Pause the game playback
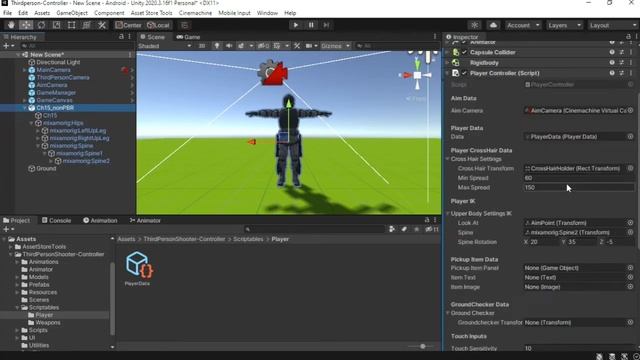 pyautogui.click(x=311, y=25)
